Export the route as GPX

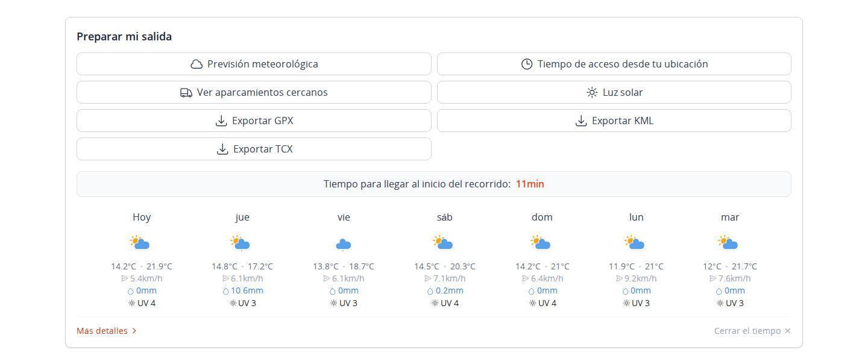[254, 121]
